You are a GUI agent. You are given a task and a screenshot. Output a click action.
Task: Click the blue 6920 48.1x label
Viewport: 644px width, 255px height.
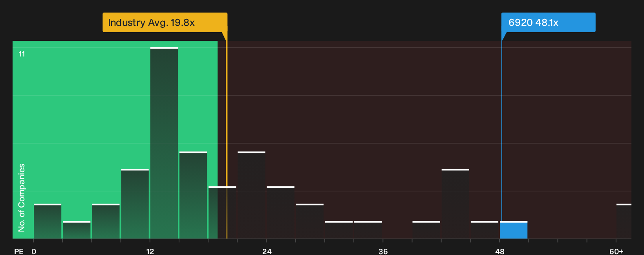pyautogui.click(x=548, y=22)
